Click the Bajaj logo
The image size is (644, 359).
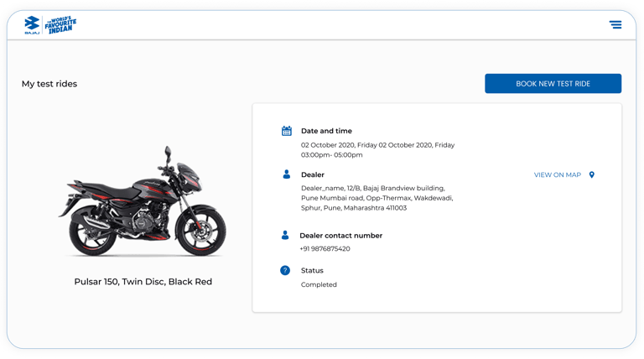coord(32,25)
